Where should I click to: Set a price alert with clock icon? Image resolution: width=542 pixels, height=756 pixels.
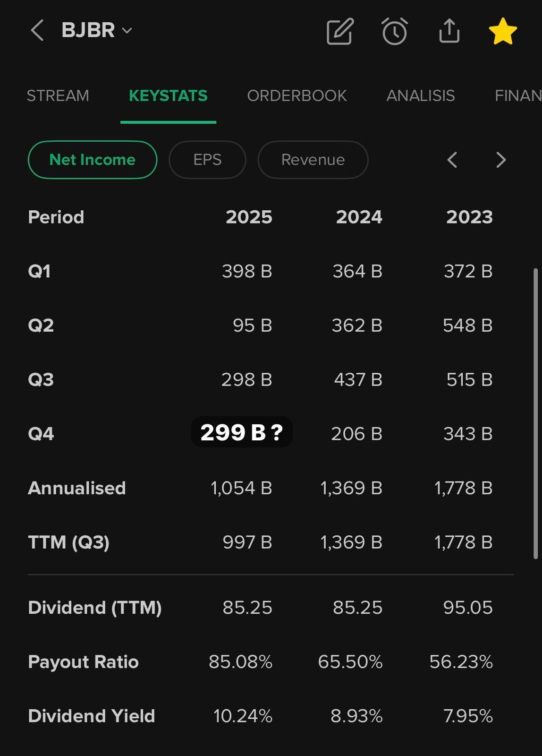[x=394, y=32]
